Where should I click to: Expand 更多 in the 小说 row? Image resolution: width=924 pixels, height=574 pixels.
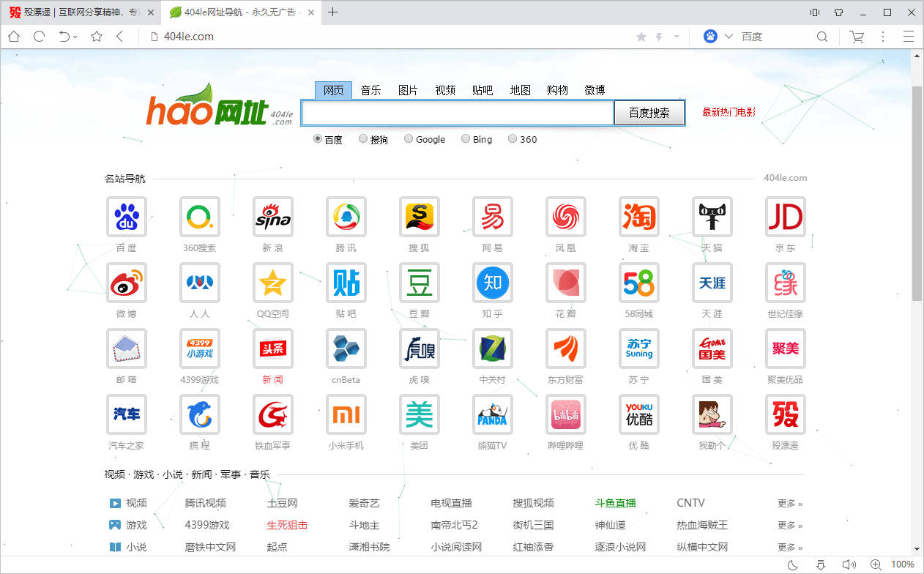tap(790, 547)
